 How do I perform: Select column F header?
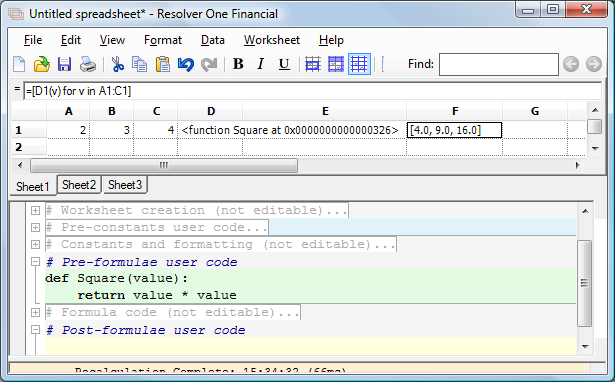(455, 111)
